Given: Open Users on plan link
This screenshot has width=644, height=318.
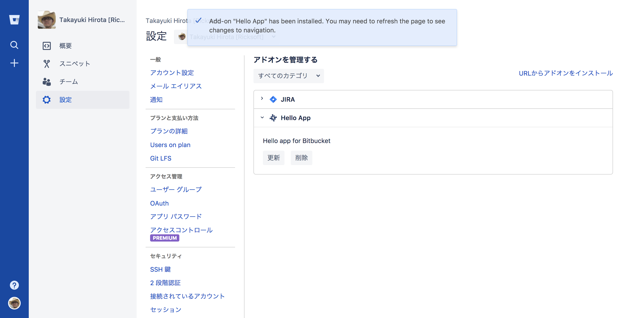Looking at the screenshot, I should (170, 145).
